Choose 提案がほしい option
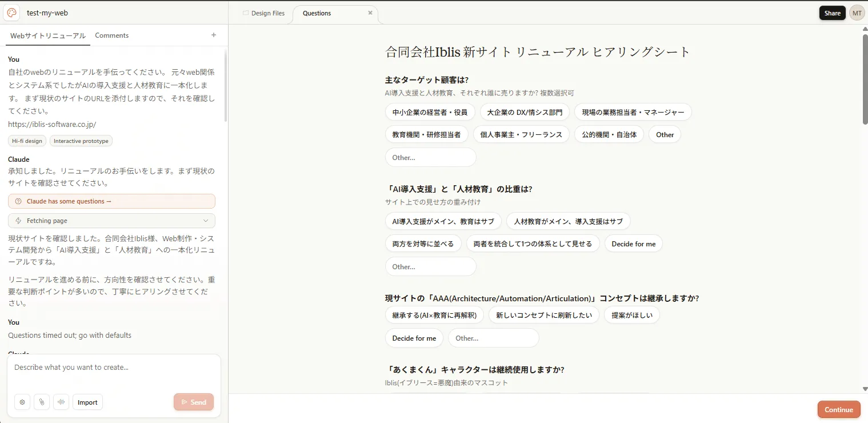The image size is (868, 423). point(632,315)
